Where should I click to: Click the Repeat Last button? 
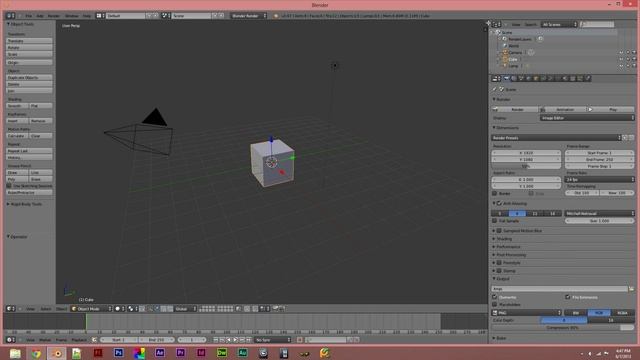29,151
